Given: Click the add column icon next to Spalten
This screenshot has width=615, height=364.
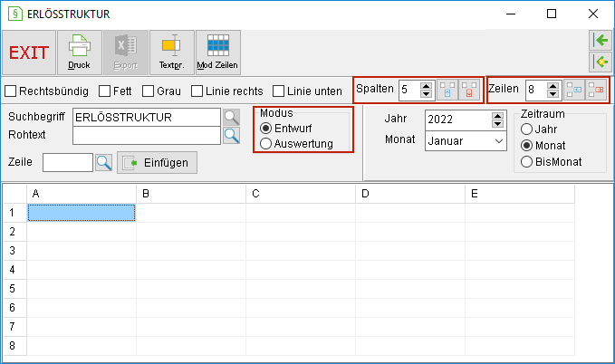Looking at the screenshot, I should [x=447, y=90].
